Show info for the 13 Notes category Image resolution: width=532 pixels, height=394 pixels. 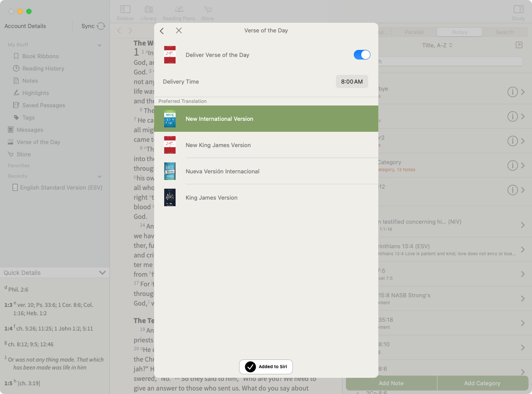[x=513, y=165]
